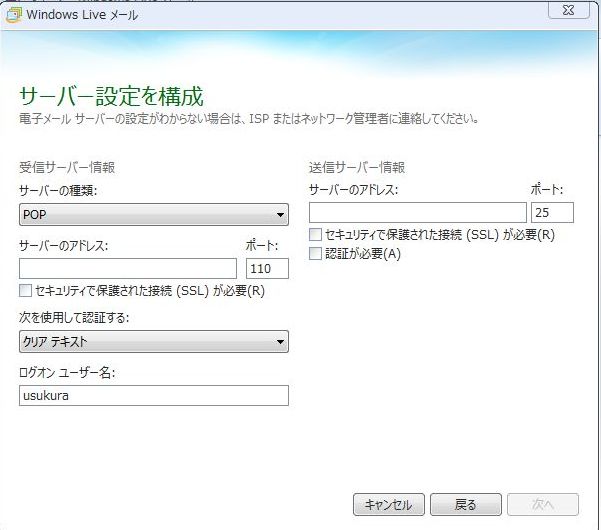Select the incoming port field showing 110
Viewport: 601px width, 530px height.
pos(266,268)
